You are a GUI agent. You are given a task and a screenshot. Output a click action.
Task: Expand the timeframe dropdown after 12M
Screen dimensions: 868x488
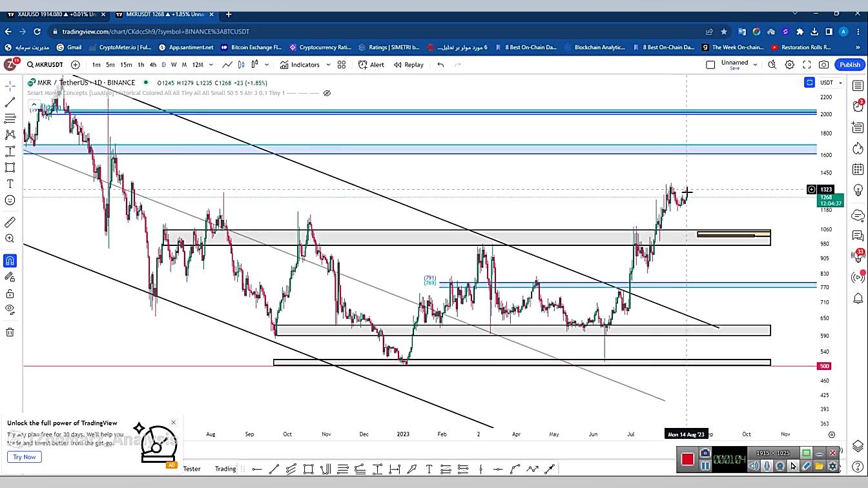tap(211, 65)
